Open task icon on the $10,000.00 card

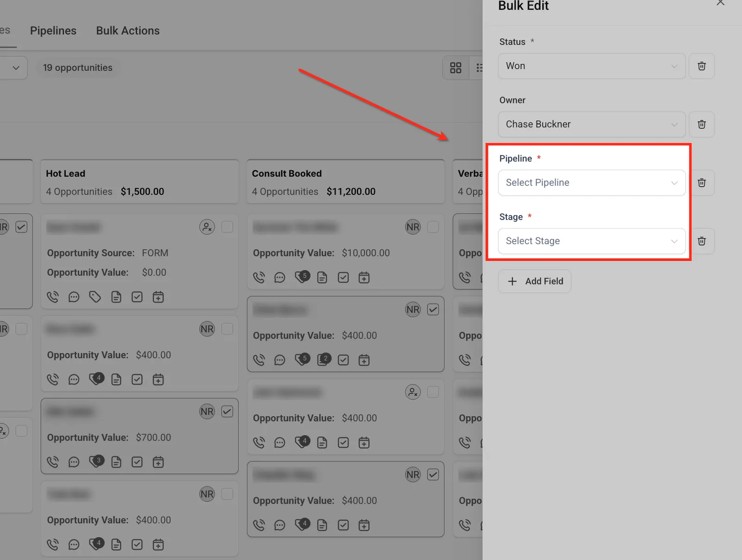[343, 278]
